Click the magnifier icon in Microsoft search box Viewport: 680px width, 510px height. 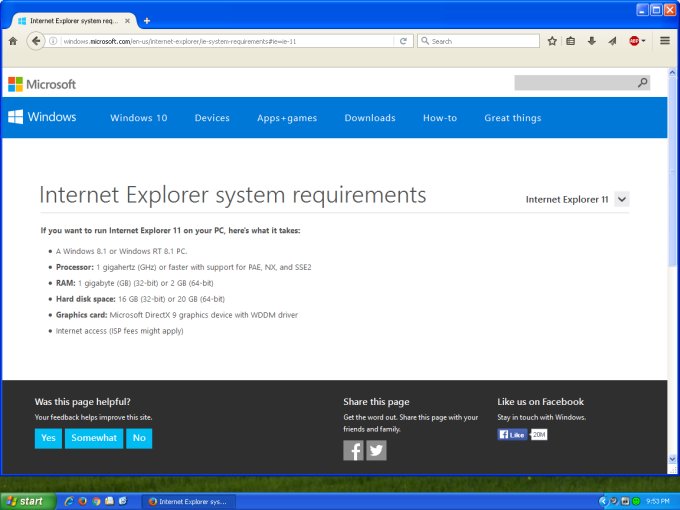(642, 82)
